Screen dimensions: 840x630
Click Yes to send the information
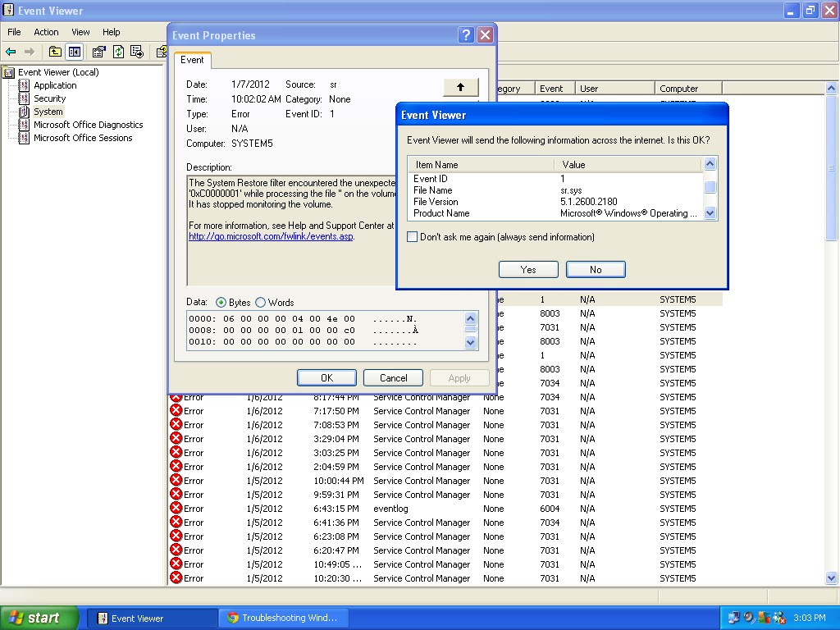tap(528, 269)
